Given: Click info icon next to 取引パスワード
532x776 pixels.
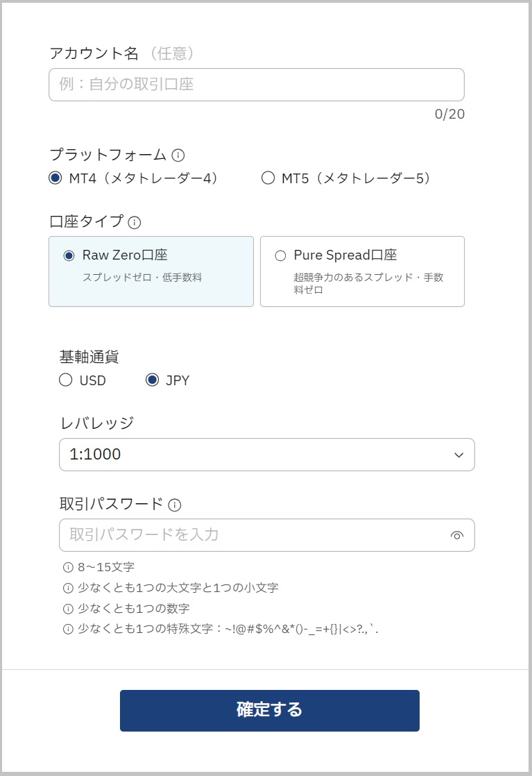Looking at the screenshot, I should click(174, 505).
